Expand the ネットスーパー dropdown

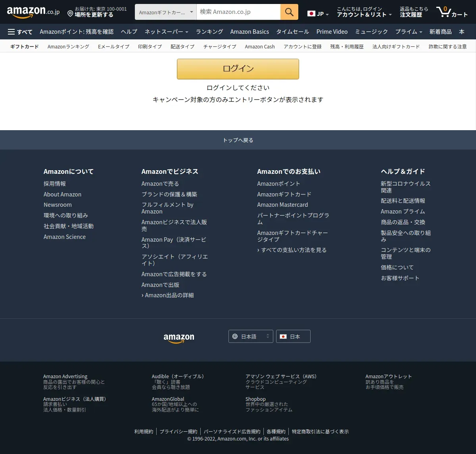click(166, 32)
